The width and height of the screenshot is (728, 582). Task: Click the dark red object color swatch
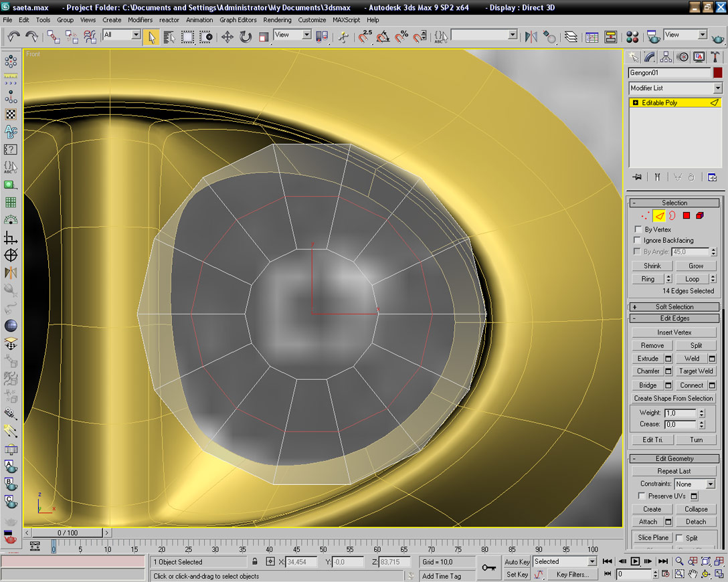coord(718,73)
